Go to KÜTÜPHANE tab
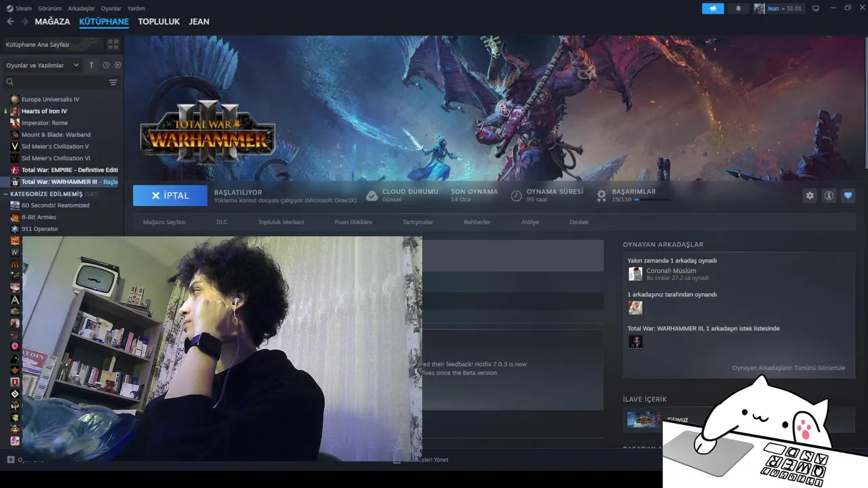The image size is (868, 488). tap(104, 22)
